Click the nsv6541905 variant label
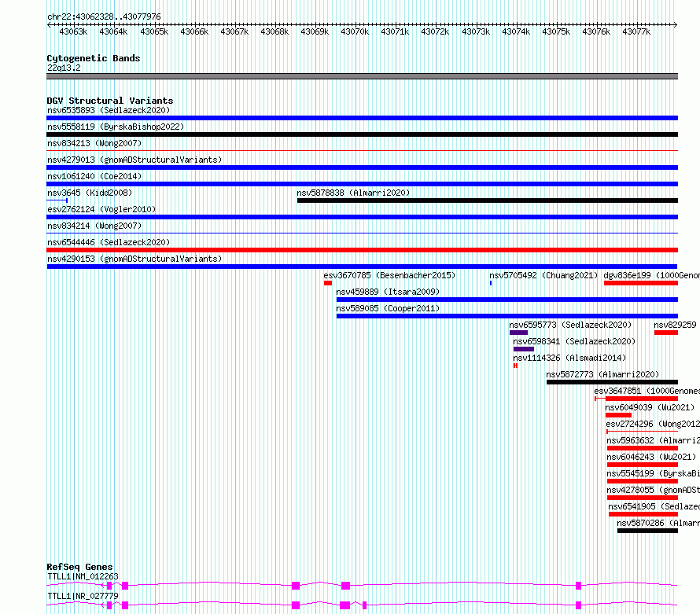Screen dimensions: 700x614 pos(654,506)
